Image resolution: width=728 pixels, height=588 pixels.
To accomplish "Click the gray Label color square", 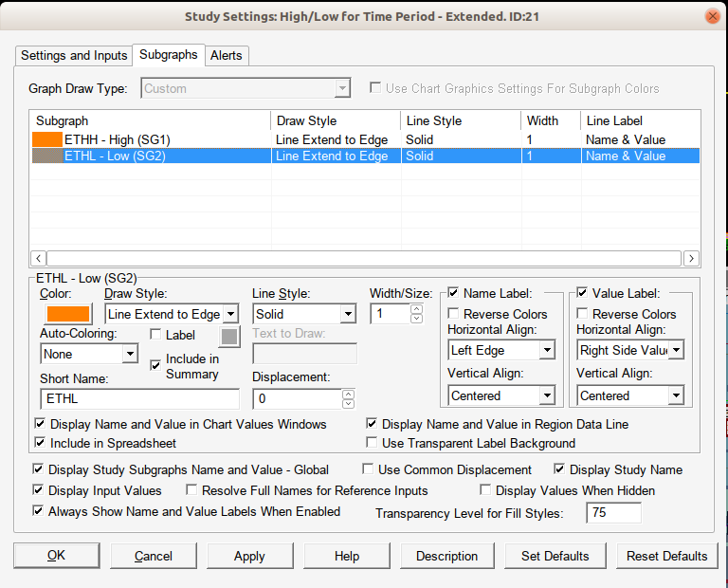I will click(x=229, y=336).
